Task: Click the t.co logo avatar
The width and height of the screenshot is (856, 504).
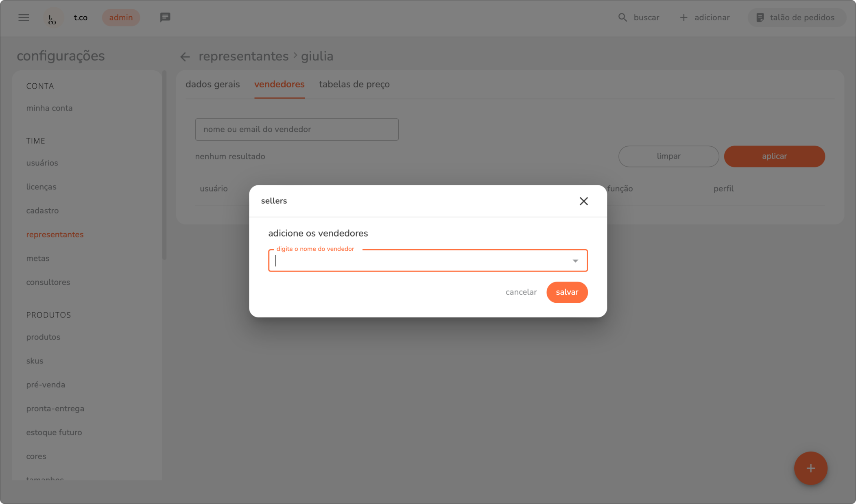Action: [x=52, y=18]
